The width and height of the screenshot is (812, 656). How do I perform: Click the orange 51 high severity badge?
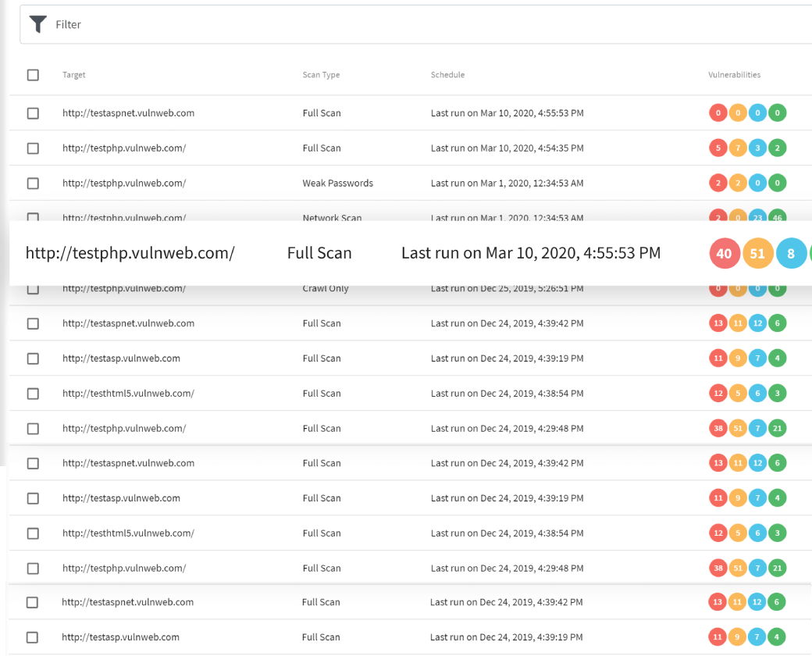coord(757,253)
